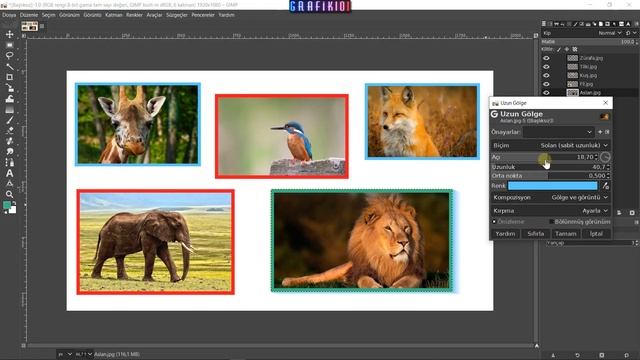Click the Açı angle slider
The height and width of the screenshot is (360, 640).
tap(545, 157)
